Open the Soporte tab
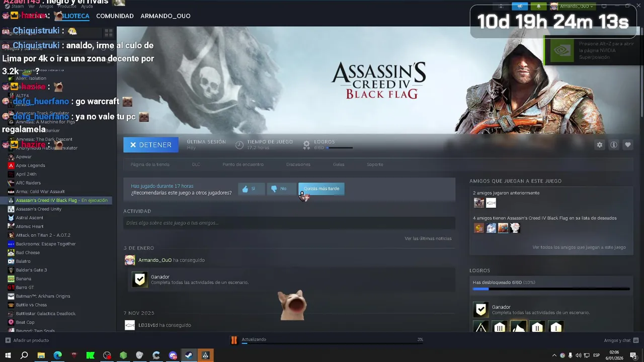The height and width of the screenshot is (362, 644). tap(375, 164)
